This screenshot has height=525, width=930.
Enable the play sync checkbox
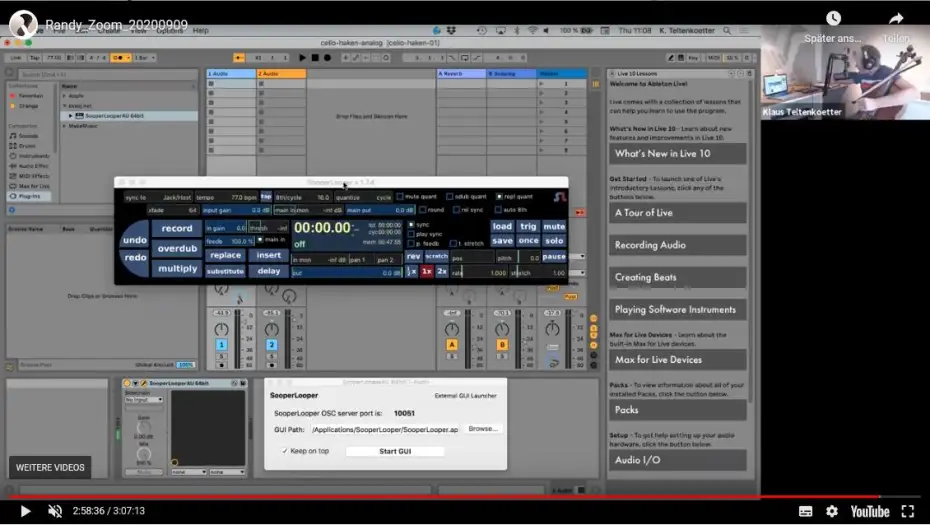[411, 234]
